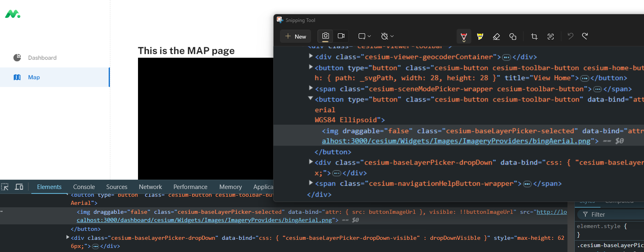
Task: Click ellipsis badge of the geocoderContainer div
Action: click(506, 57)
